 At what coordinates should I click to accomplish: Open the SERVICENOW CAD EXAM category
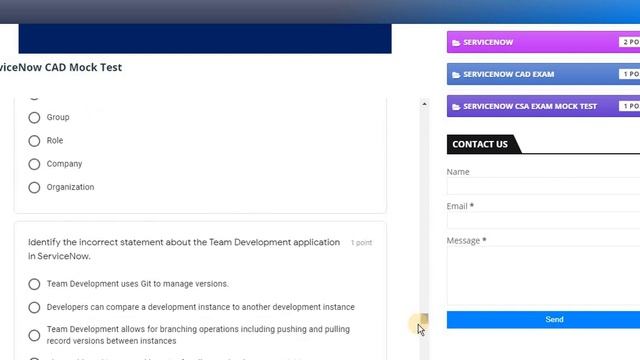click(x=509, y=74)
